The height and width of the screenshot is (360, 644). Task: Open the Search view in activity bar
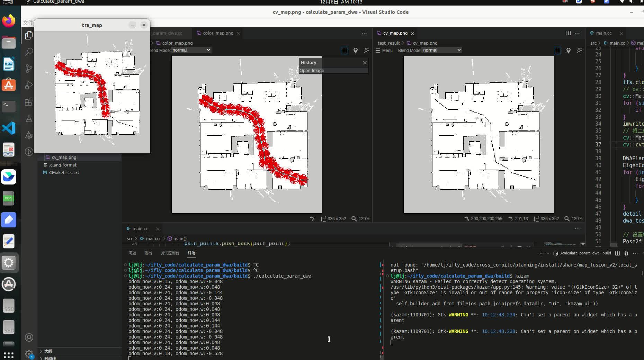pyautogui.click(x=29, y=52)
